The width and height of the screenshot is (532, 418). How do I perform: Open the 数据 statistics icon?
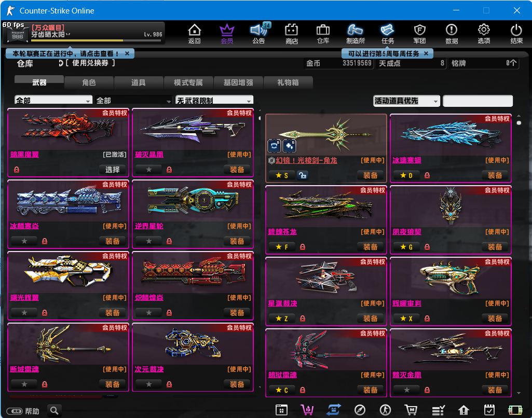pyautogui.click(x=452, y=34)
